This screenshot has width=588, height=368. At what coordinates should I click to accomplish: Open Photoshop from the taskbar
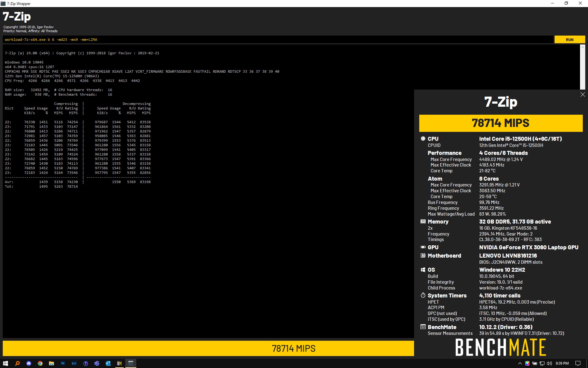point(63,363)
